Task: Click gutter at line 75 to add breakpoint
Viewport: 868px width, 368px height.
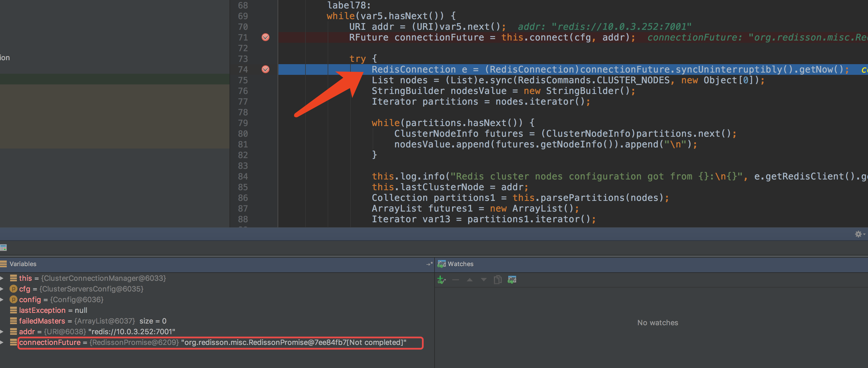Action: point(266,80)
